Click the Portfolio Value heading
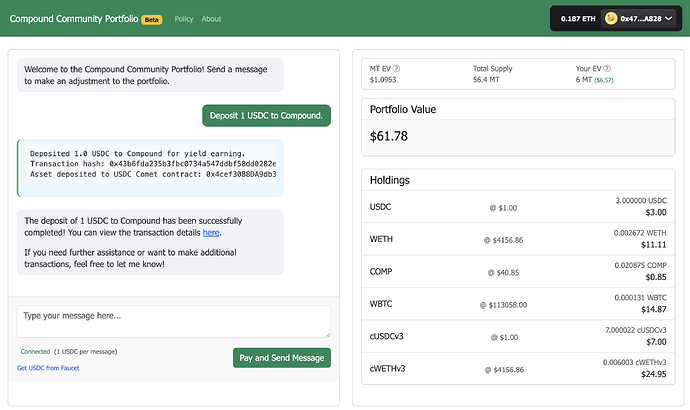Image resolution: width=690 pixels, height=410 pixels. [403, 109]
